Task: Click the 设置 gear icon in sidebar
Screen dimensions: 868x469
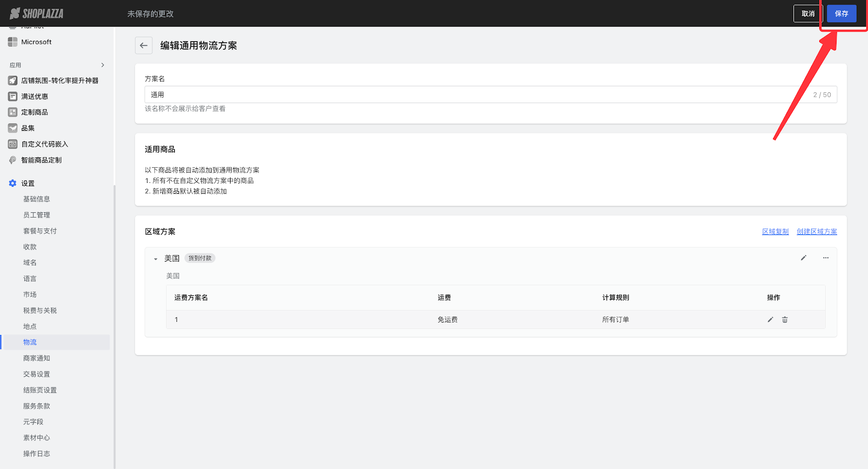Action: 12,183
